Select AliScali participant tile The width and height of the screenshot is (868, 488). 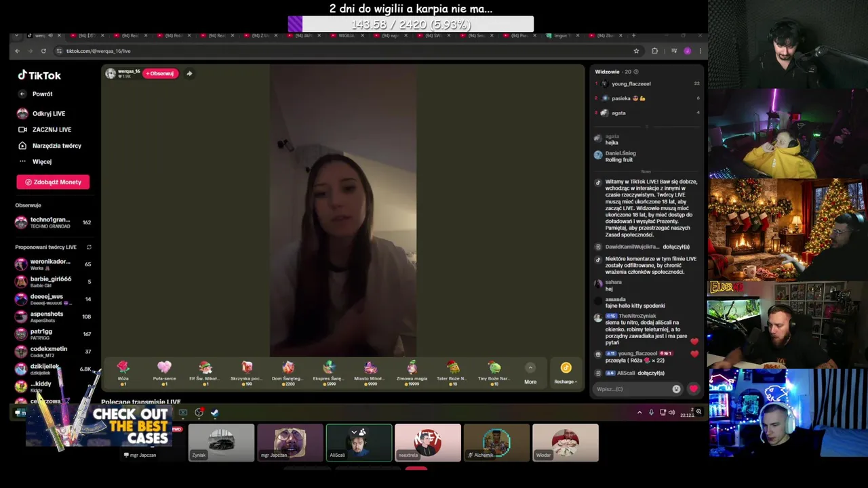359,443
